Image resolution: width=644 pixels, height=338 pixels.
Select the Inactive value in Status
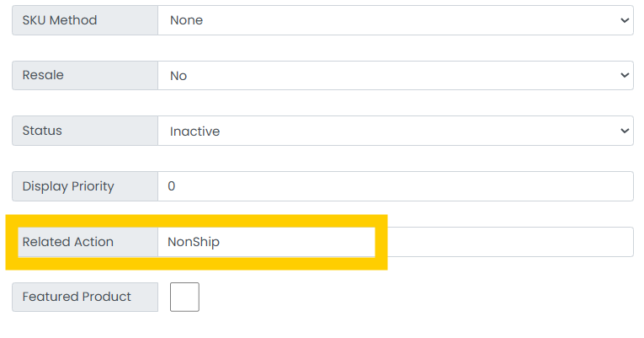194,131
